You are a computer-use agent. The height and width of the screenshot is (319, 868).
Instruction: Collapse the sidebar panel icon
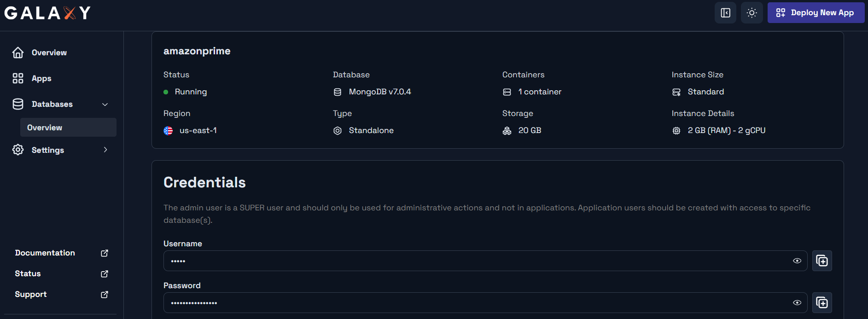[726, 13]
